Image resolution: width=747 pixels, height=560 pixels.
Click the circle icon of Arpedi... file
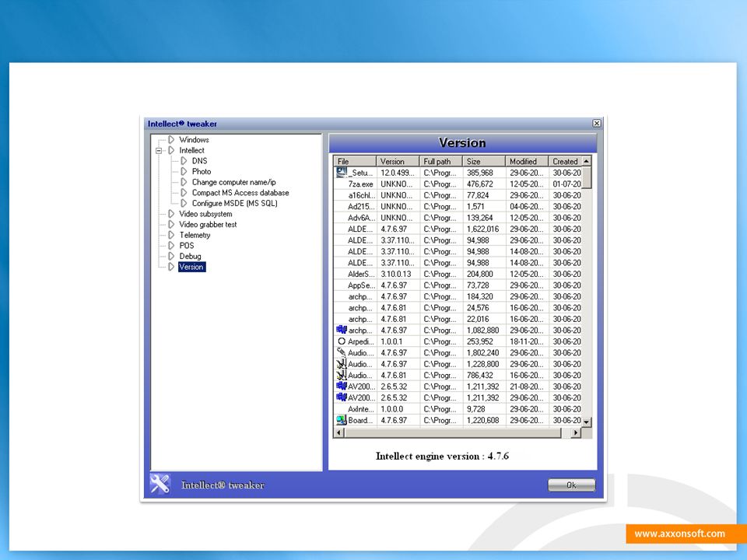point(342,341)
